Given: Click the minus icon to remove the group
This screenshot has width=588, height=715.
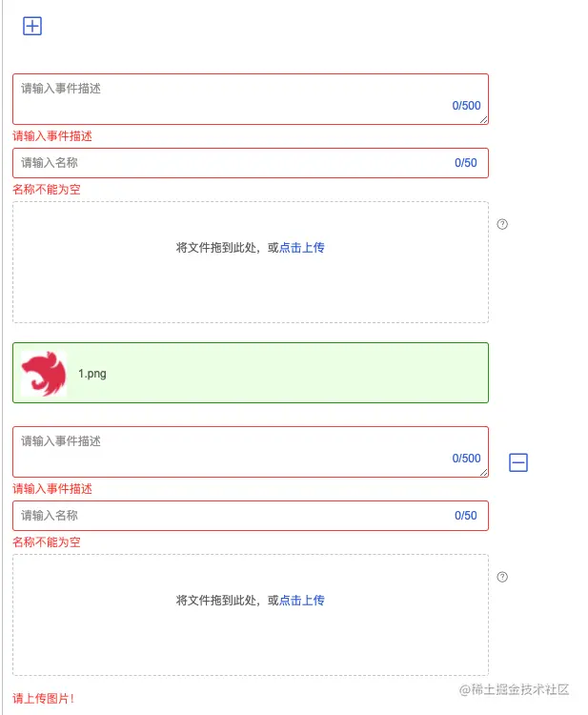Looking at the screenshot, I should (x=518, y=462).
